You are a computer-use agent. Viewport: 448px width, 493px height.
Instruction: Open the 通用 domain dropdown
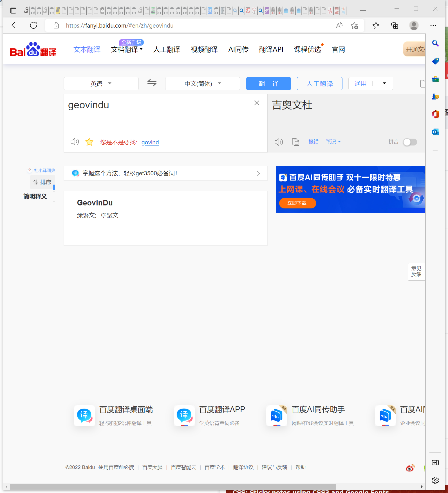(x=371, y=84)
